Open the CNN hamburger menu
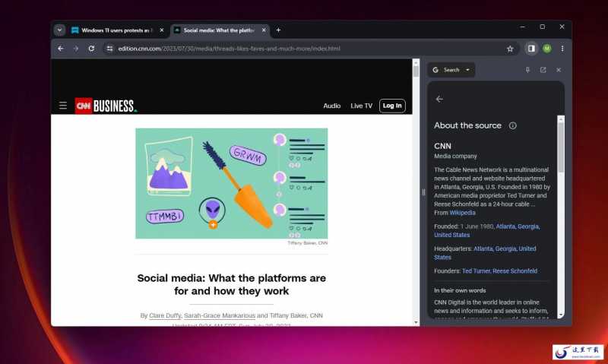The image size is (608, 364). 63,106
